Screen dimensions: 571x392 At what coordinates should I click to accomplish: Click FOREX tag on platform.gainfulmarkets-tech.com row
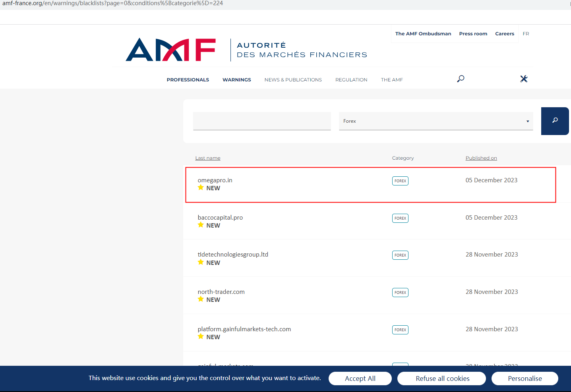400,330
